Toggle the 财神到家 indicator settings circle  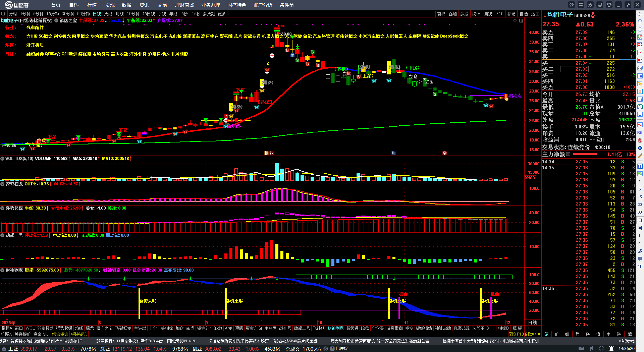(2, 270)
